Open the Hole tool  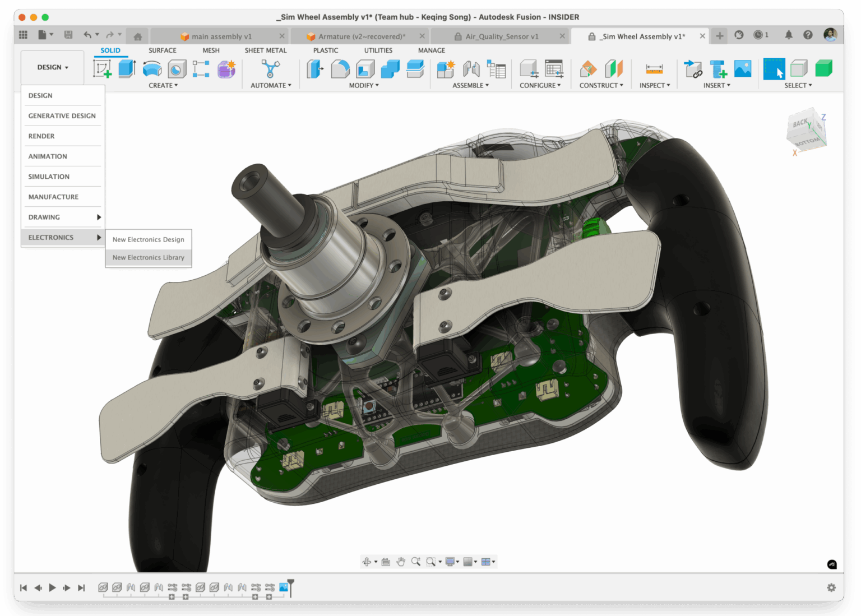177,68
